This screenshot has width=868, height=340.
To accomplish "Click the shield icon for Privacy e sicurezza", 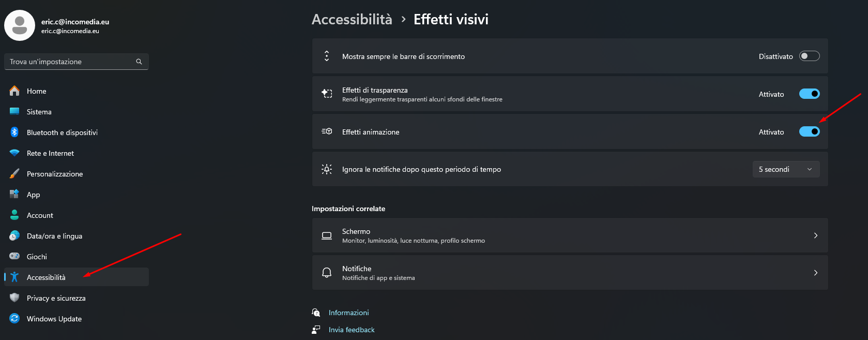I will click(x=14, y=298).
